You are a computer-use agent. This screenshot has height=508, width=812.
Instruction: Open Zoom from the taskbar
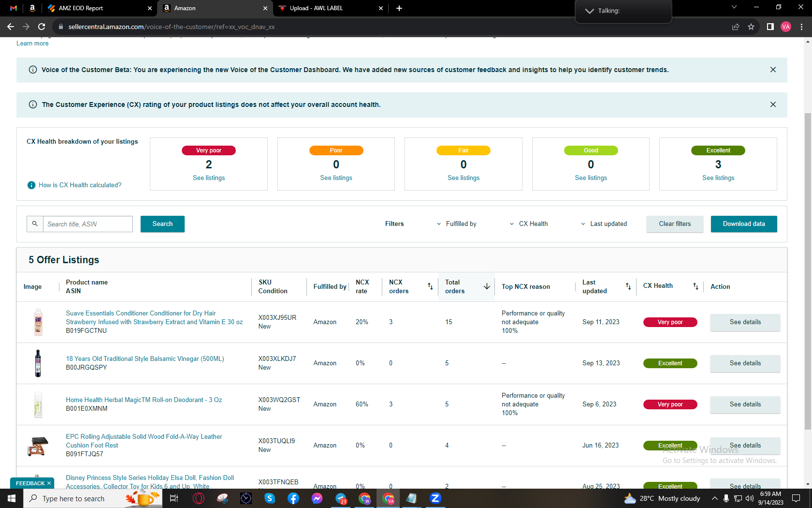(x=435, y=498)
